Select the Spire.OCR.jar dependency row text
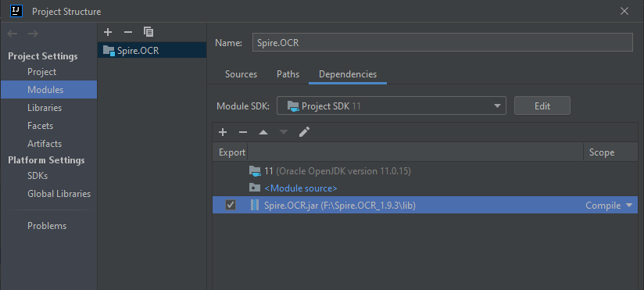The width and height of the screenshot is (644, 290). [340, 206]
